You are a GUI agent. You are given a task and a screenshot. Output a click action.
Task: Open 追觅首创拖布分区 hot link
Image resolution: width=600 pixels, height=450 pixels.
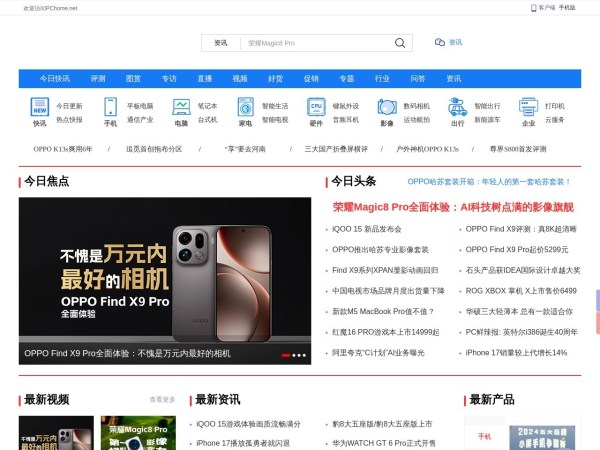tap(154, 149)
